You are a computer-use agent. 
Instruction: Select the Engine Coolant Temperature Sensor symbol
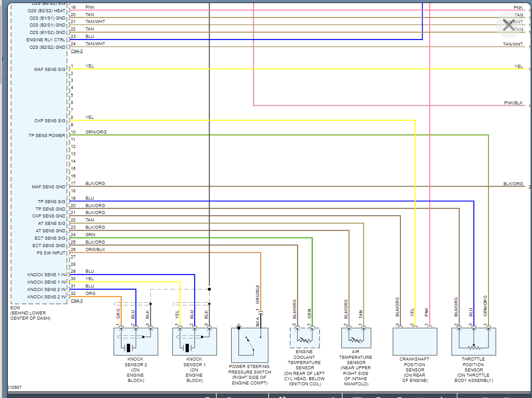(305, 338)
